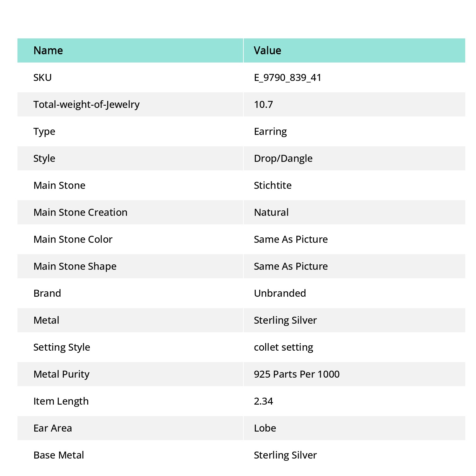The width and height of the screenshot is (476, 476).
Task: Click the Earring type value
Action: [x=270, y=131]
